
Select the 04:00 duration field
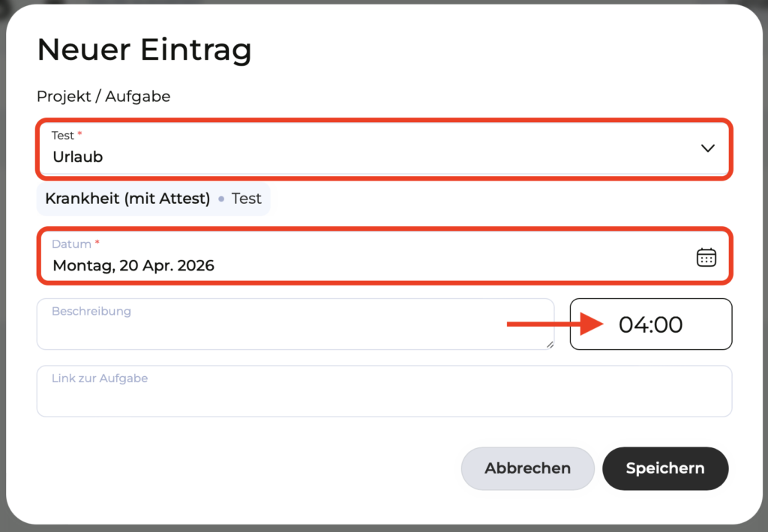650,324
